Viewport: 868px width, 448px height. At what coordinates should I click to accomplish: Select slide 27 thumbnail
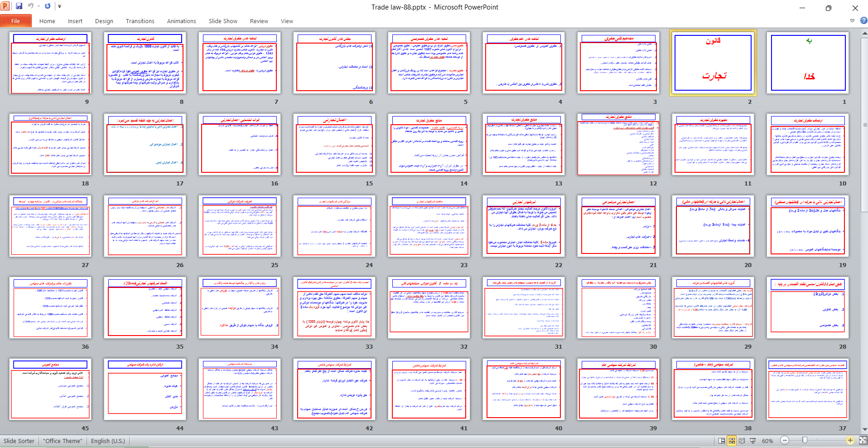click(x=50, y=226)
